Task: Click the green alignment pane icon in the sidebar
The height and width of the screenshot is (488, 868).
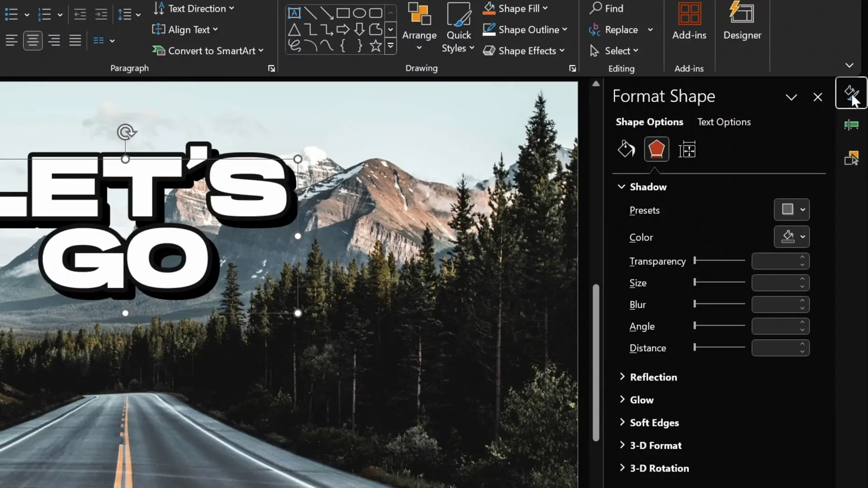Action: (x=851, y=125)
